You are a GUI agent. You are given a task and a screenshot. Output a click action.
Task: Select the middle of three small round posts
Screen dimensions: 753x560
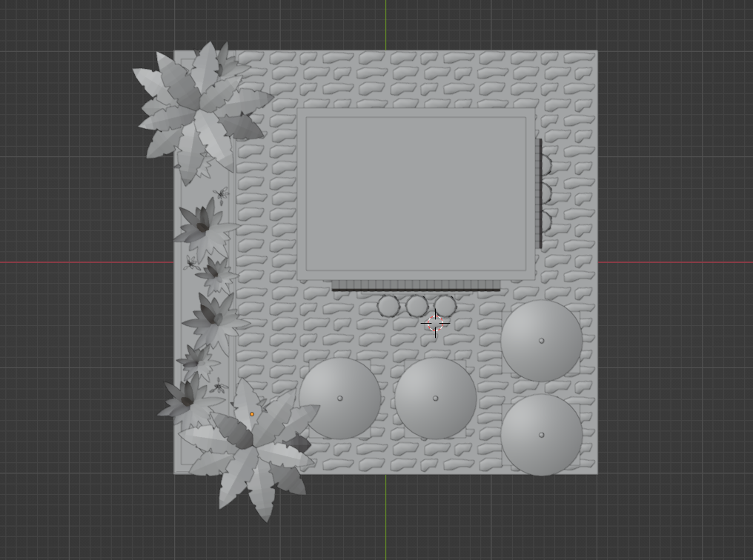417,306
